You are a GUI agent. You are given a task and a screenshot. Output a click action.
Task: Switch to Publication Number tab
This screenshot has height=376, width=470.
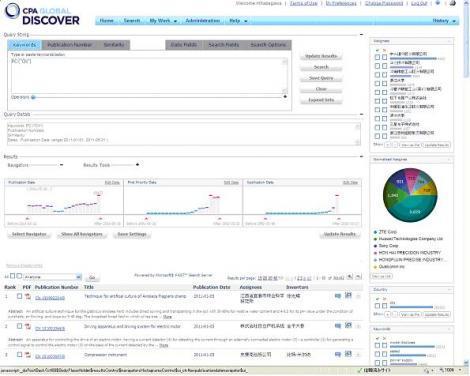tap(69, 45)
